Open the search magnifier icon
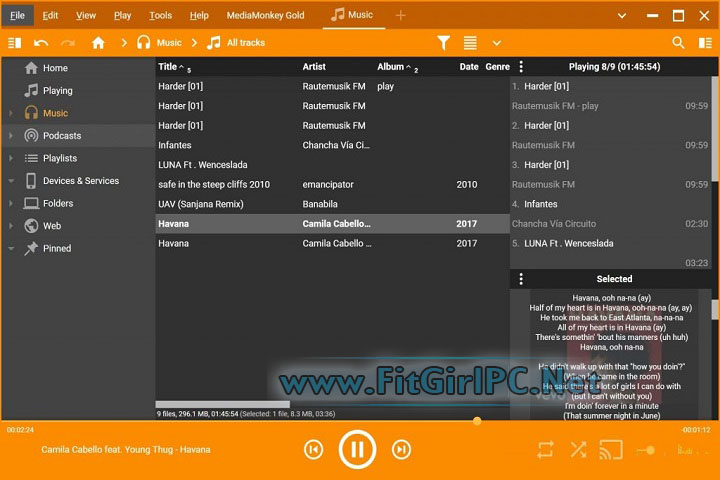720x480 pixels. tap(678, 43)
